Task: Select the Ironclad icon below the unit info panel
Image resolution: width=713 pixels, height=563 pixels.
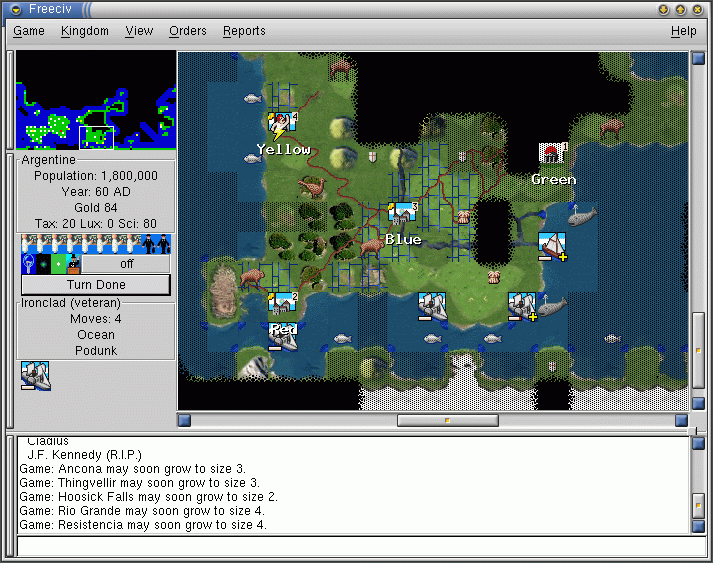Action: pos(35,376)
